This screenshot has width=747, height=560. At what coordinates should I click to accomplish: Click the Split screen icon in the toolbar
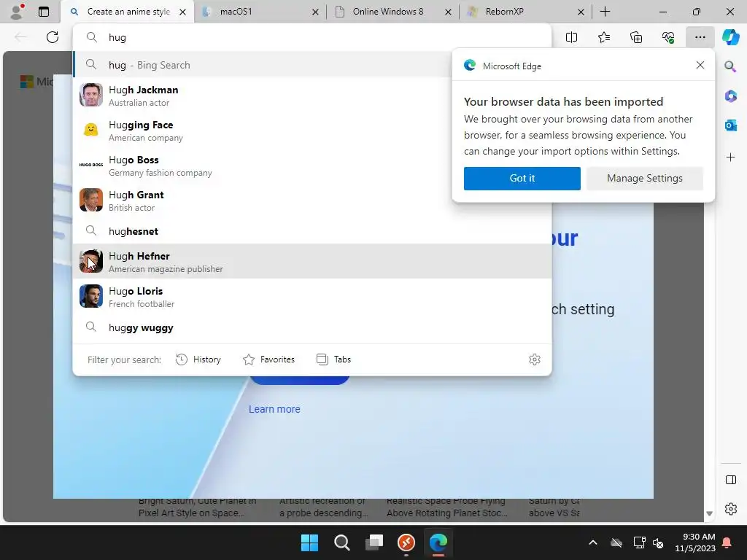571,37
